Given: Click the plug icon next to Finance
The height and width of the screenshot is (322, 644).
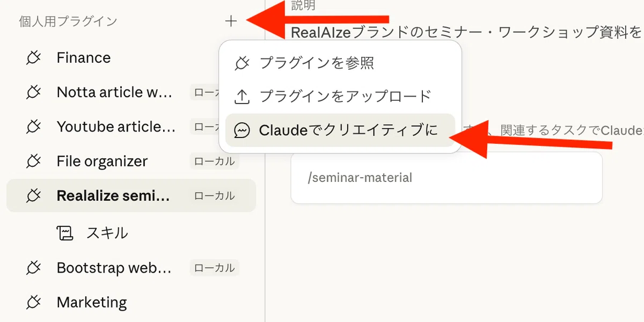Looking at the screenshot, I should [x=34, y=58].
